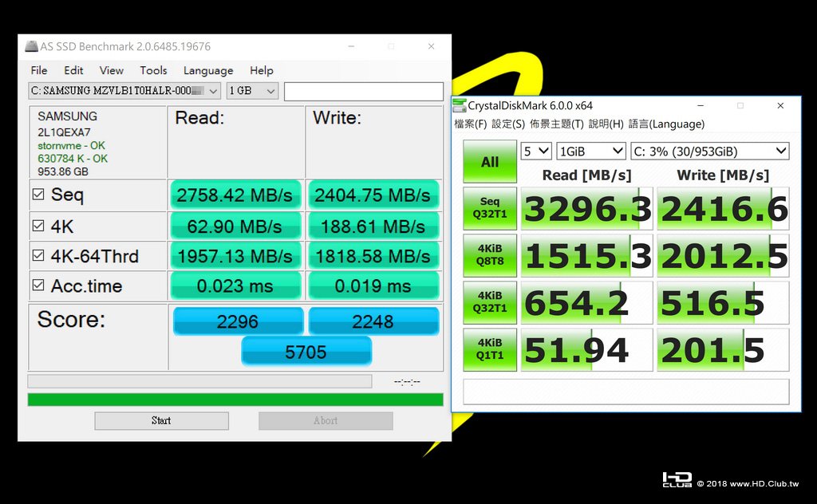Image resolution: width=817 pixels, height=504 pixels.
Task: Click the Seq Q32T1 read value 3296.3
Action: [586, 208]
